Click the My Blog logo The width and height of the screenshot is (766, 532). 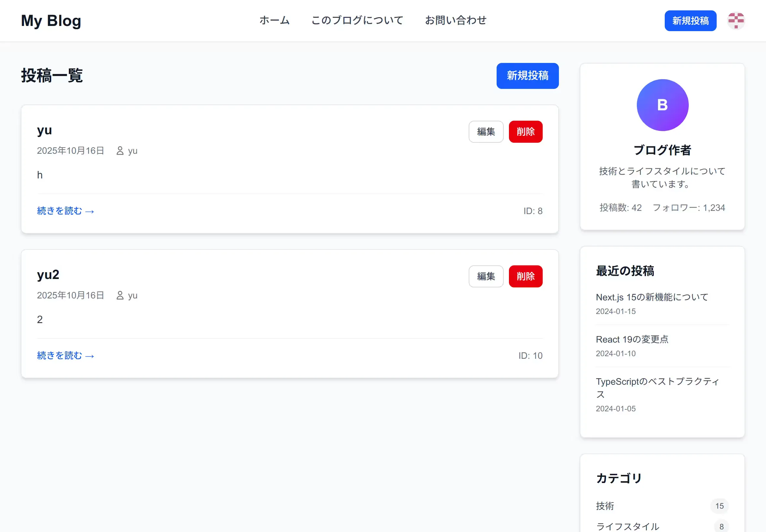tap(51, 20)
